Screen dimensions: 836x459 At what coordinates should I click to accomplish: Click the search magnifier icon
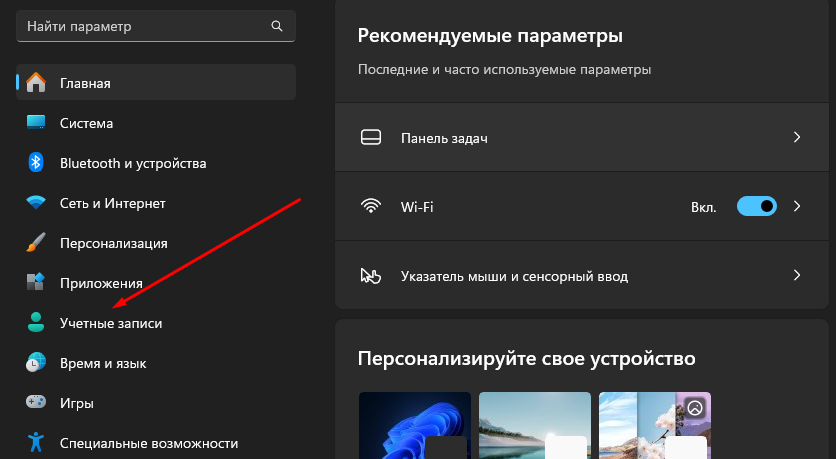[x=276, y=26]
